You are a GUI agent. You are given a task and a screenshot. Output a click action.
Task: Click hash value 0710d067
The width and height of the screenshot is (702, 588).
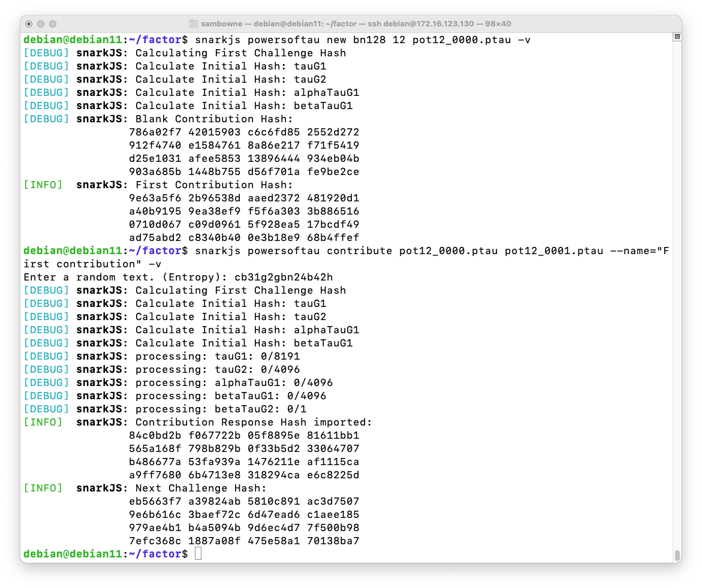(155, 225)
